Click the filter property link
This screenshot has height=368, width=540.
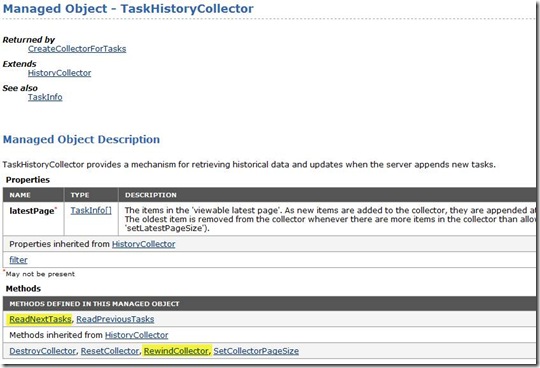coord(18,260)
